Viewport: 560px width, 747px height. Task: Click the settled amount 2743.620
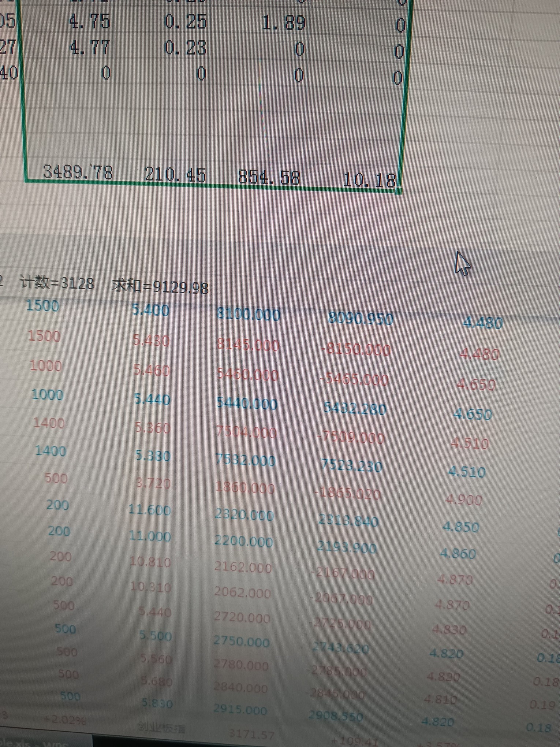click(340, 648)
